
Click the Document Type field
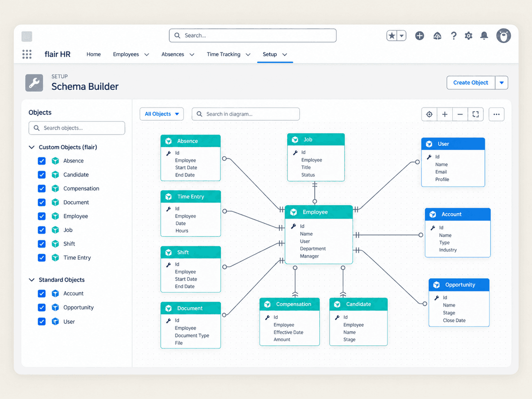click(x=192, y=336)
